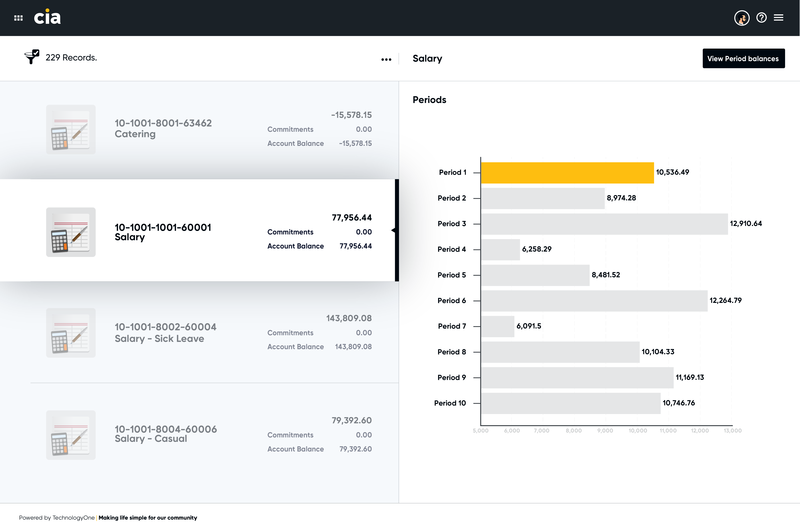Click View Period balances button
Viewport: 800px width, 532px height.
pos(743,58)
